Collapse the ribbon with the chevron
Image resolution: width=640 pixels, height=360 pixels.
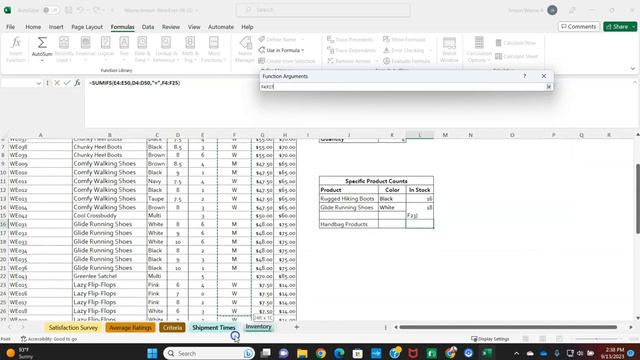pyautogui.click(x=633, y=69)
